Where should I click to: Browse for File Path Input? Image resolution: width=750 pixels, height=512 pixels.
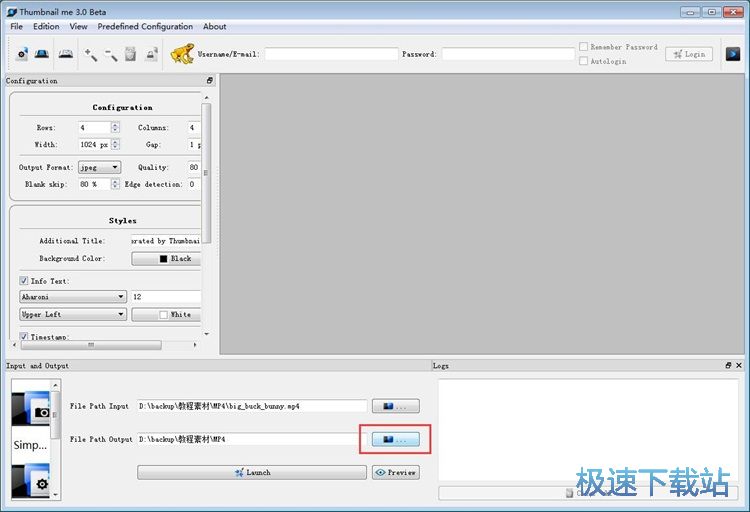pyautogui.click(x=396, y=406)
